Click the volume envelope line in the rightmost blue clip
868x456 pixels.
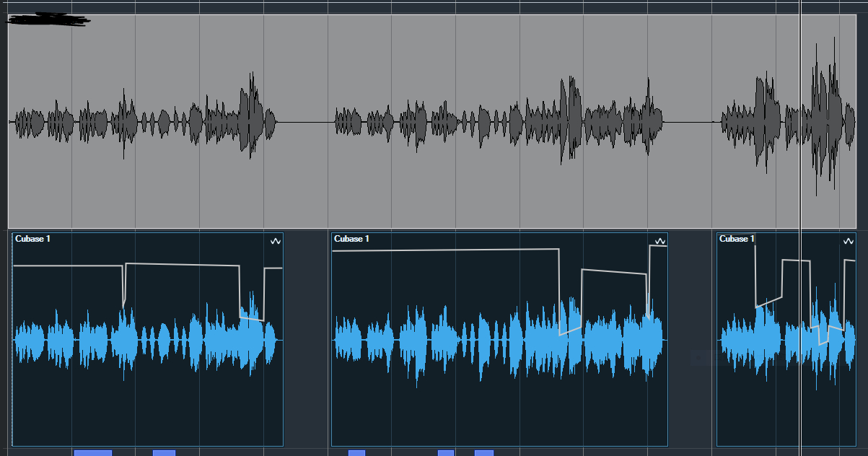click(792, 260)
